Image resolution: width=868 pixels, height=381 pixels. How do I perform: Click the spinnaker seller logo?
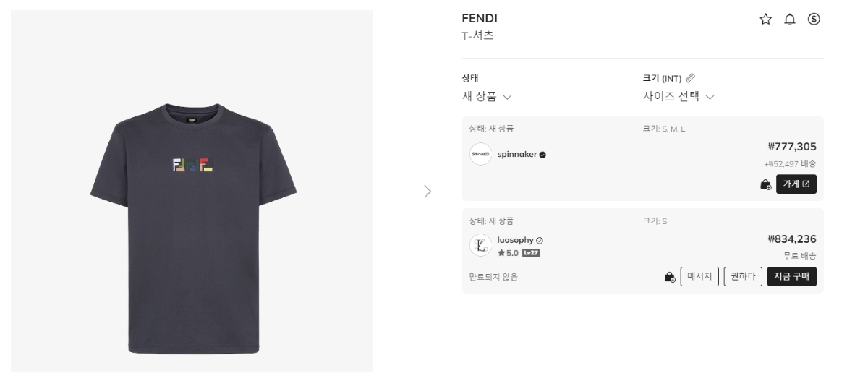(480, 154)
